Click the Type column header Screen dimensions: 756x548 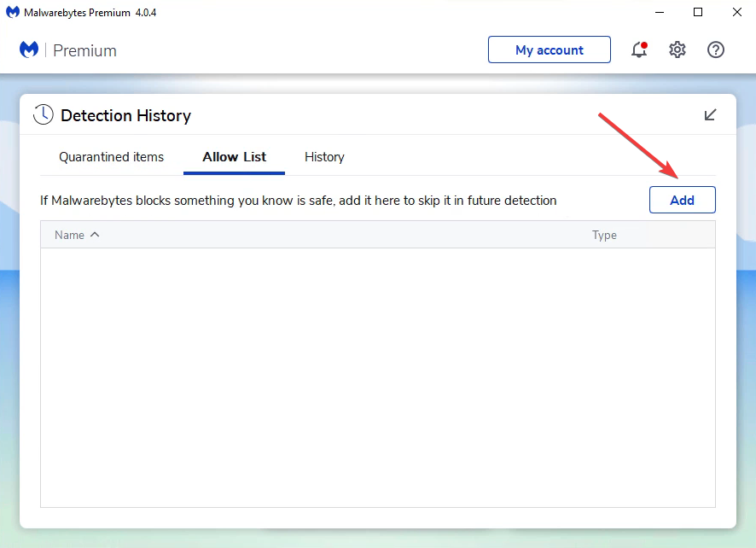point(604,235)
